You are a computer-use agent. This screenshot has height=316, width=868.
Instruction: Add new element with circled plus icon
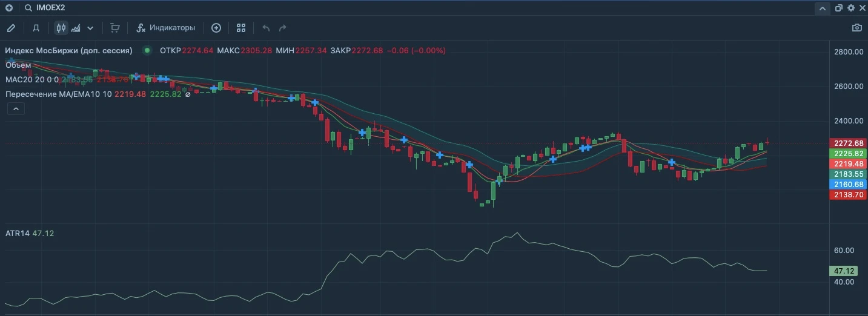coord(216,28)
